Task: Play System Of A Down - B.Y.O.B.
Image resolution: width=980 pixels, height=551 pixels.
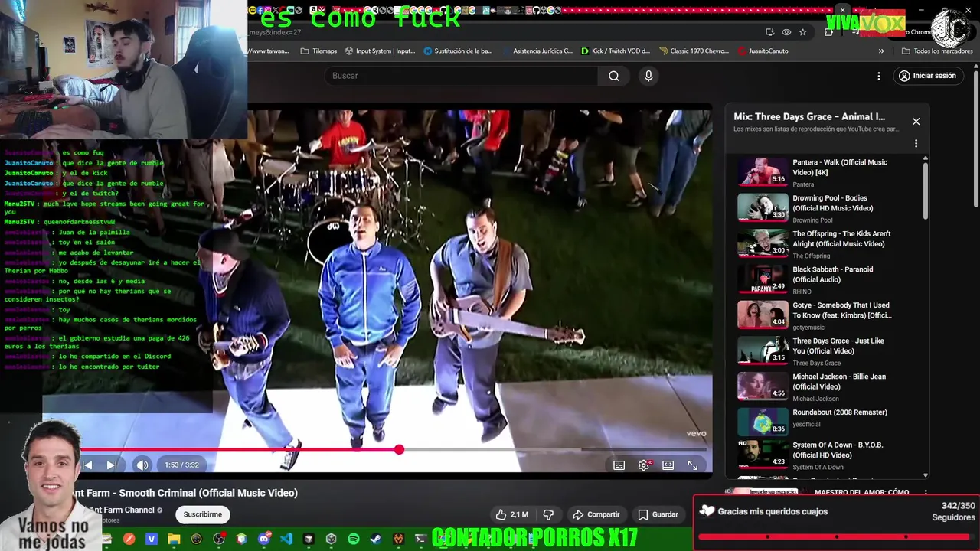Action: pos(824,455)
